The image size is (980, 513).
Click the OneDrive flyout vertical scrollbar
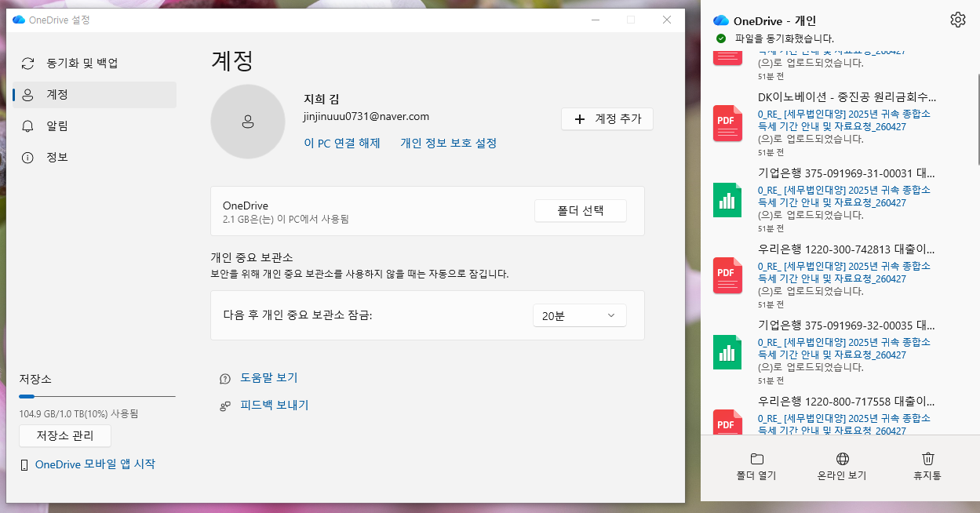coord(978,119)
